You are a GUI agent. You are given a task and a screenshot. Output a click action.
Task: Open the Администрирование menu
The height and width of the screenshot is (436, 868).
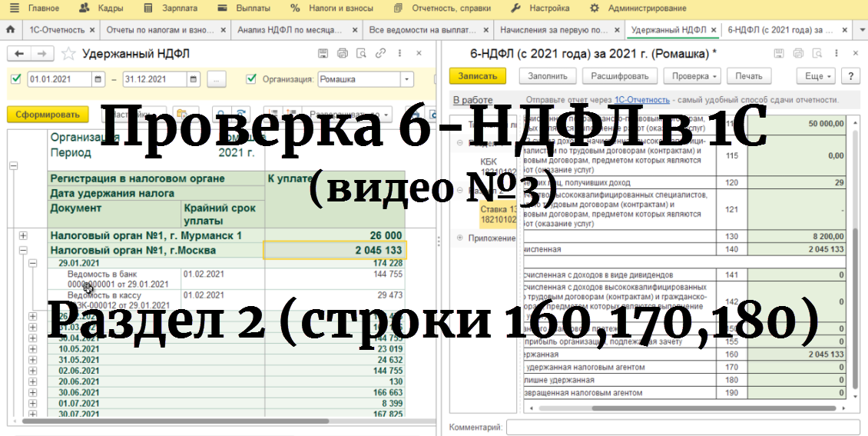639,8
